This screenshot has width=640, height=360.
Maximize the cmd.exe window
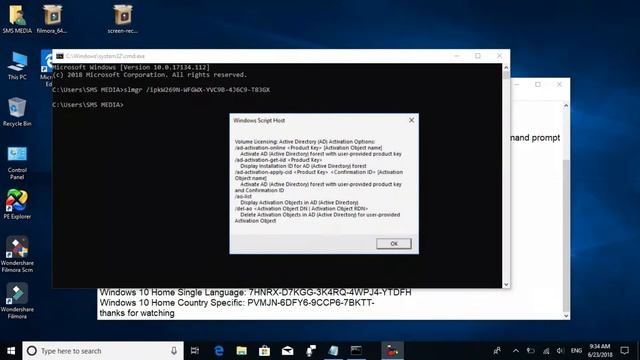point(478,56)
